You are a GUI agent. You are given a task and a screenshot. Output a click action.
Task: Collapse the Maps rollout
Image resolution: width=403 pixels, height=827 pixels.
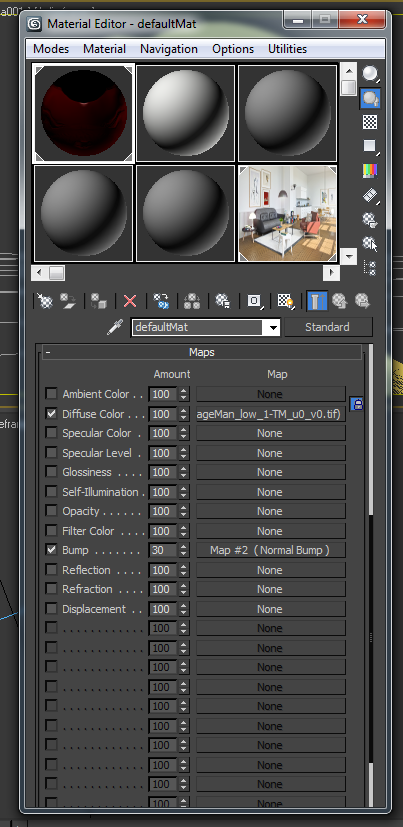202,352
